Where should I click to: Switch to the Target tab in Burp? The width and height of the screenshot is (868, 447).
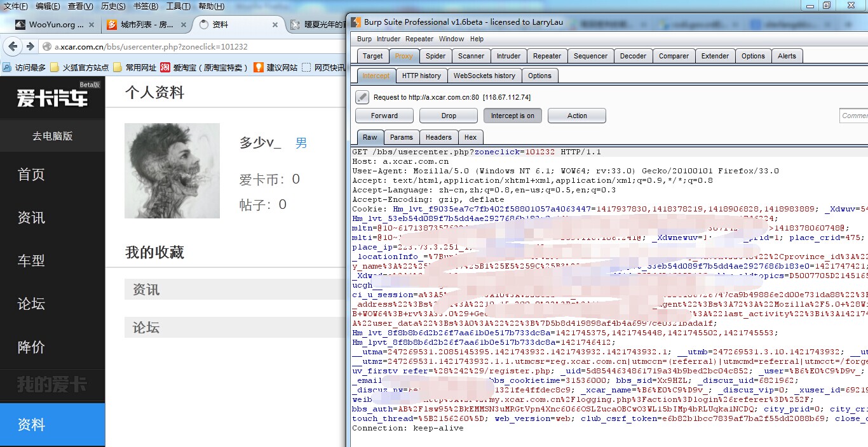372,56
